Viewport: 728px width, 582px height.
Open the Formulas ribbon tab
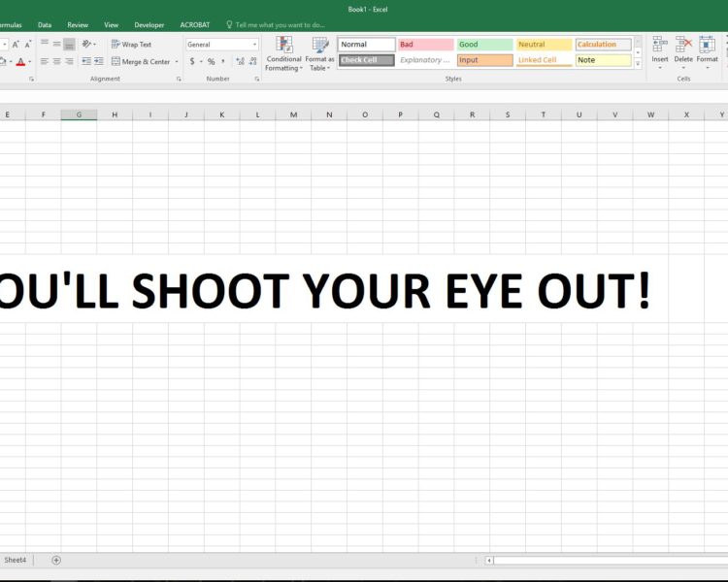click(x=11, y=25)
